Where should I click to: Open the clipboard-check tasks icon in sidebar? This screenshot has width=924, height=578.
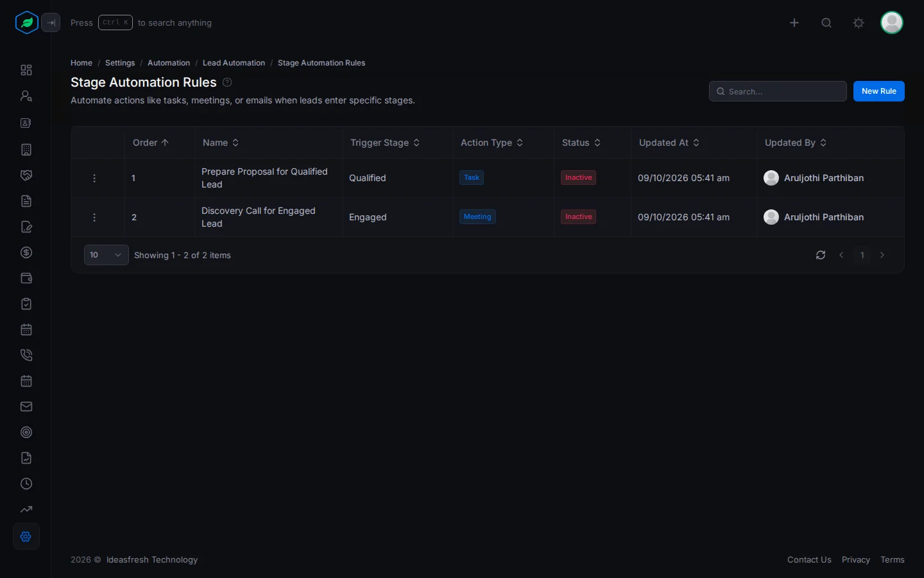[x=26, y=304]
